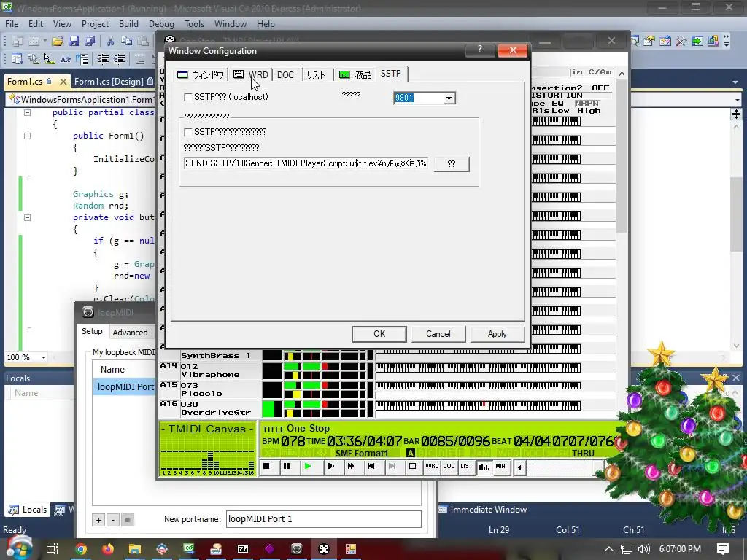747x560 pixels.
Task: Click the window display icon in TMIDI
Action: coord(413,466)
